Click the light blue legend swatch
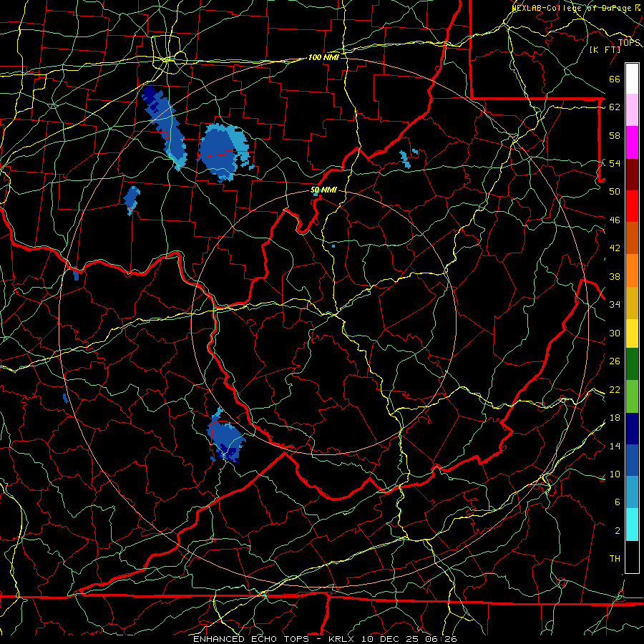The height and width of the screenshot is (644, 644). click(632, 492)
